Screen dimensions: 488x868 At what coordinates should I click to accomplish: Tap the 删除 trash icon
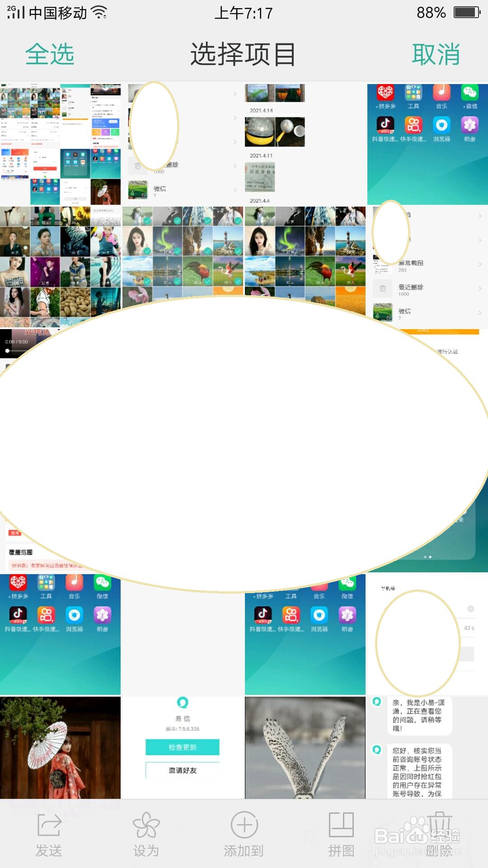(x=439, y=825)
